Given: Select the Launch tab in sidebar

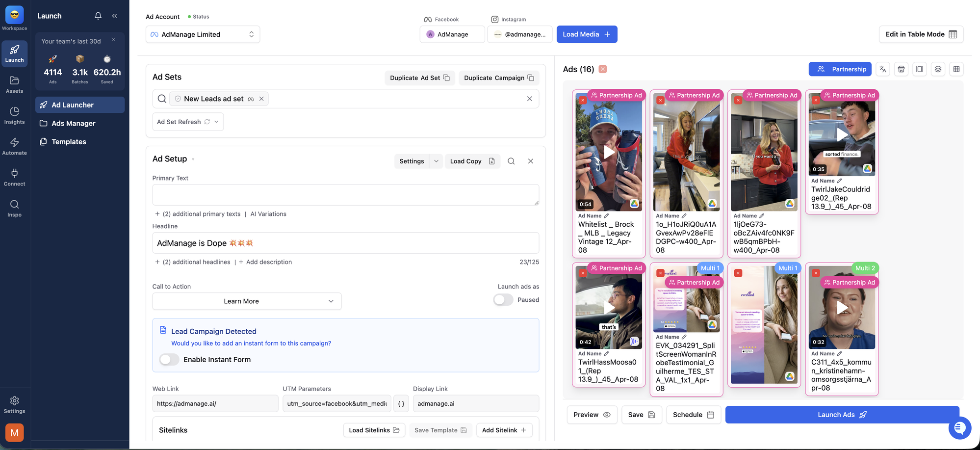Looking at the screenshot, I should coord(14,53).
